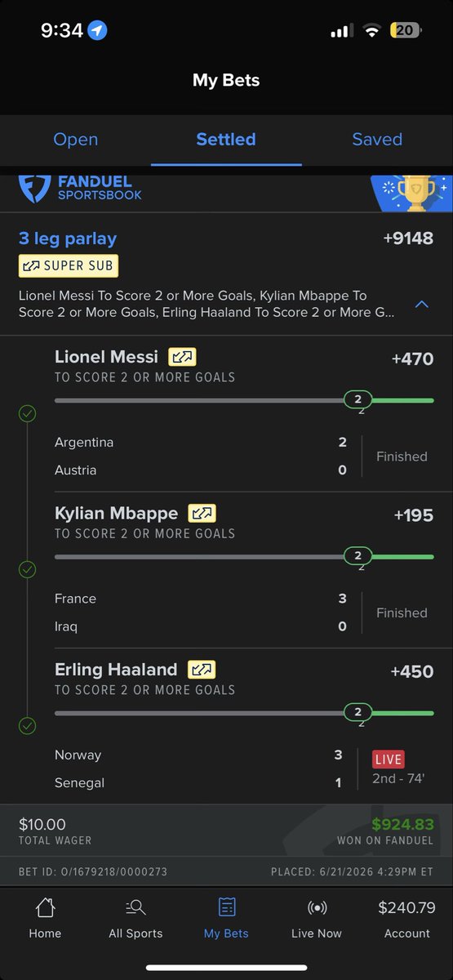Open Account showing $240.79 balance
Image resolution: width=453 pixels, height=980 pixels.
click(407, 919)
